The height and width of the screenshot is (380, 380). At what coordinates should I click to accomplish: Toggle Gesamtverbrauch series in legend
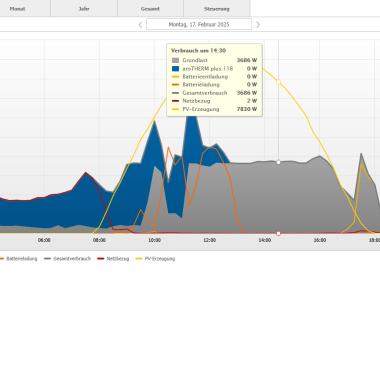(x=68, y=259)
